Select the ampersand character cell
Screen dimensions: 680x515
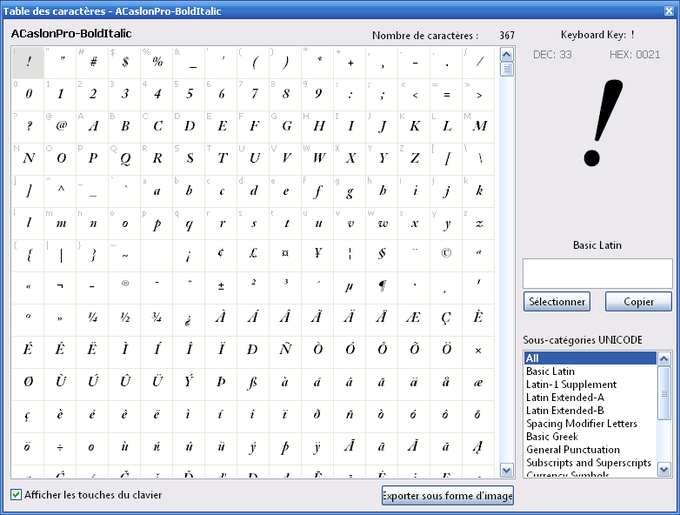(189, 62)
